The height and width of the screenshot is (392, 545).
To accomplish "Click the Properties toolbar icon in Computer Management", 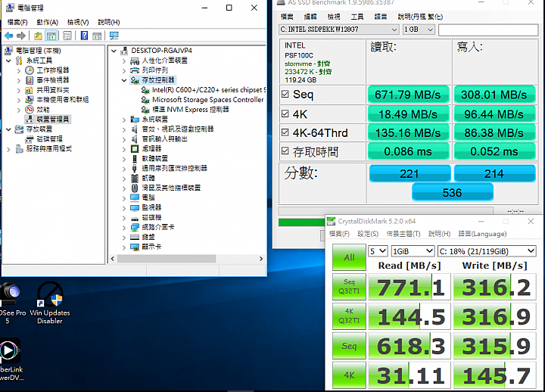I will pos(67,36).
